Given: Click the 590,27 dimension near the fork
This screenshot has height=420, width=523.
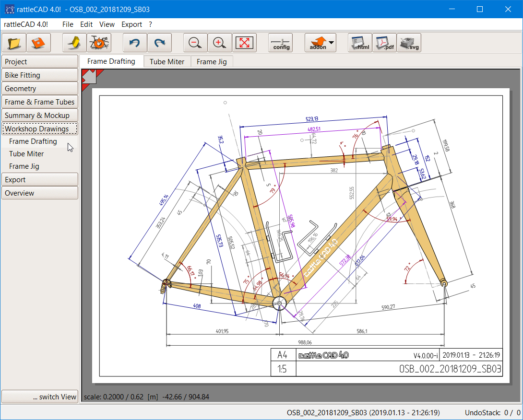Looking at the screenshot, I should pos(388,307).
